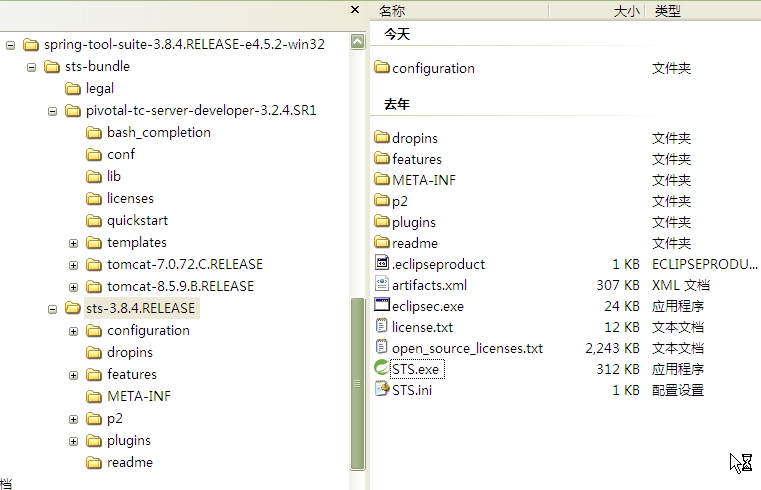
Task: Click the conf folder icon in tree
Action: tap(94, 155)
